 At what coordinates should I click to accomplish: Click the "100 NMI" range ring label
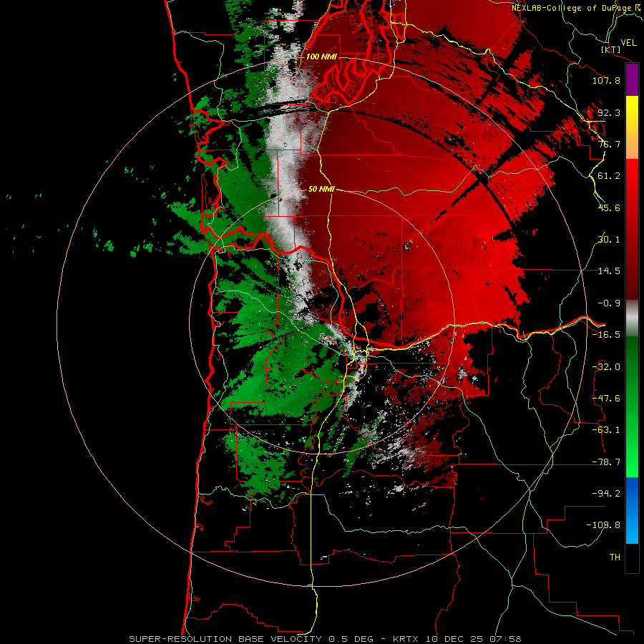coord(321,57)
